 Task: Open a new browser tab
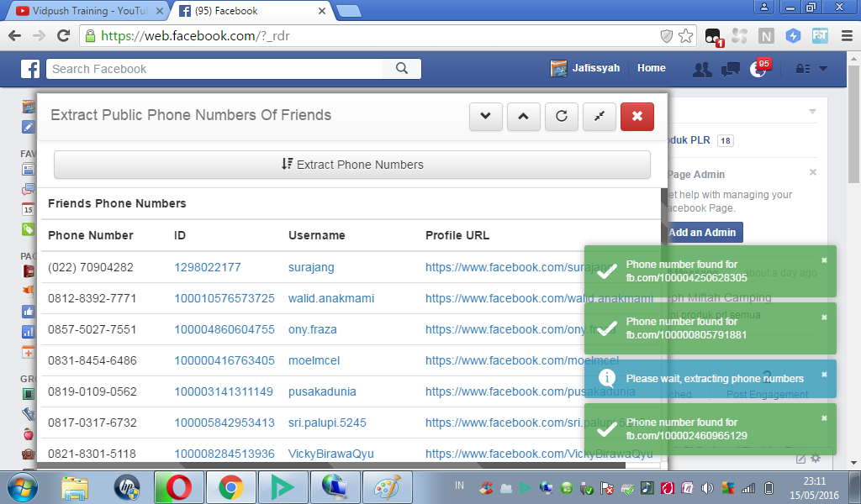tap(349, 11)
